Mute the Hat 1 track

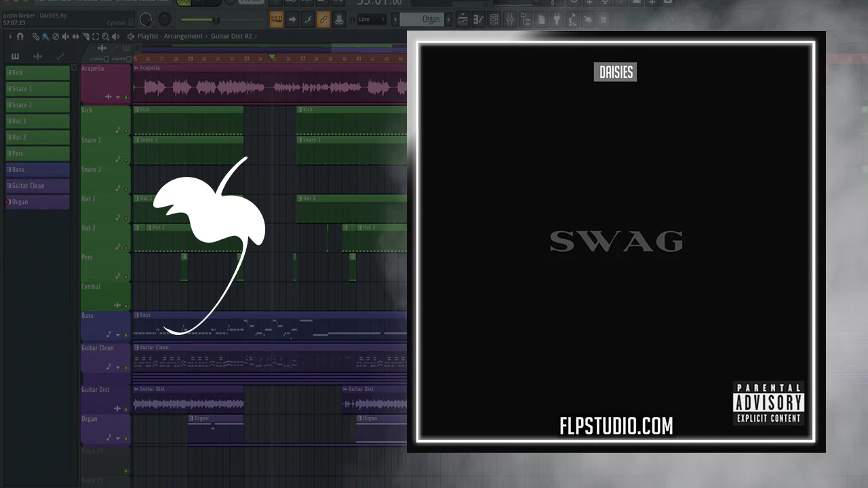[125, 218]
